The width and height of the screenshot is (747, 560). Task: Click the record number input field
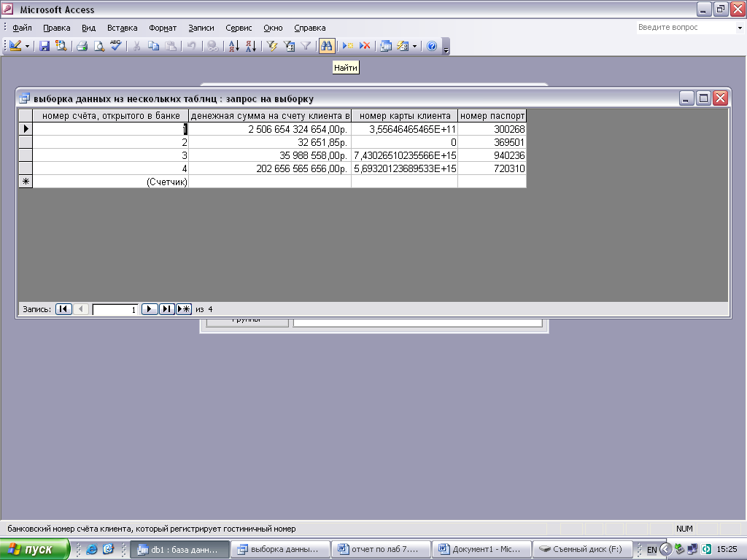tap(115, 309)
